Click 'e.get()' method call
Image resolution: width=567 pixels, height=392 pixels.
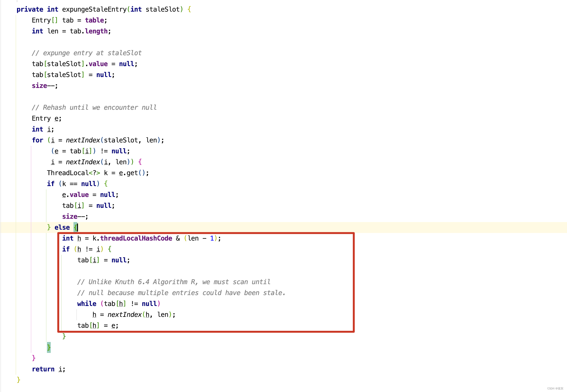pyautogui.click(x=132, y=173)
